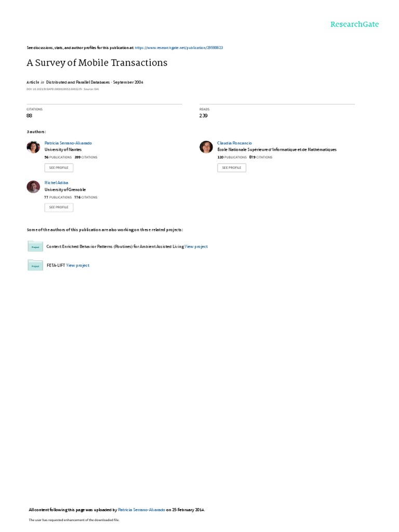
Task: Click Distributed and Parallel Databases journal name
Action: click(78, 82)
